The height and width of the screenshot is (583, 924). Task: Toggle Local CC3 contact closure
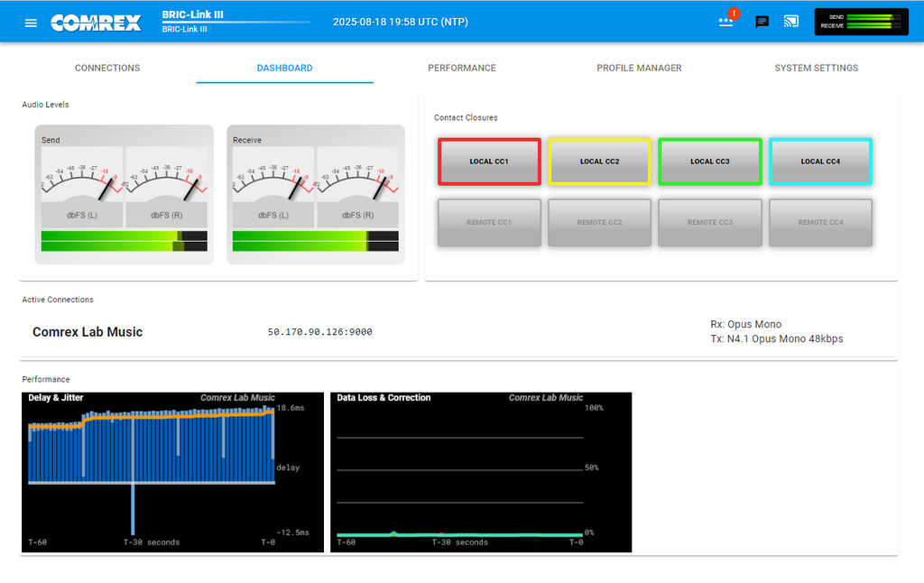coord(710,162)
